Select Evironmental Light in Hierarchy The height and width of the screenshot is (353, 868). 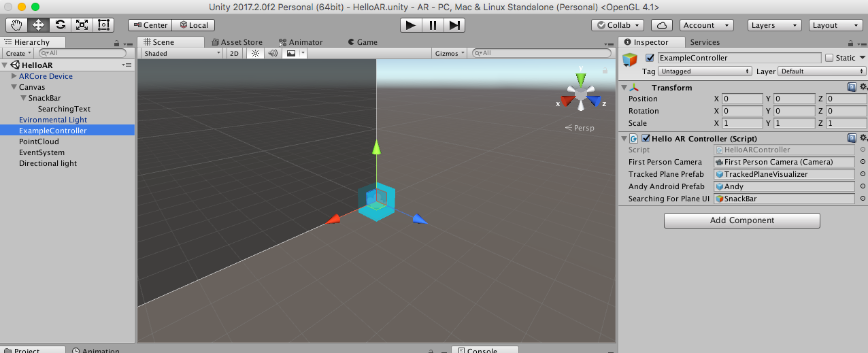point(53,120)
